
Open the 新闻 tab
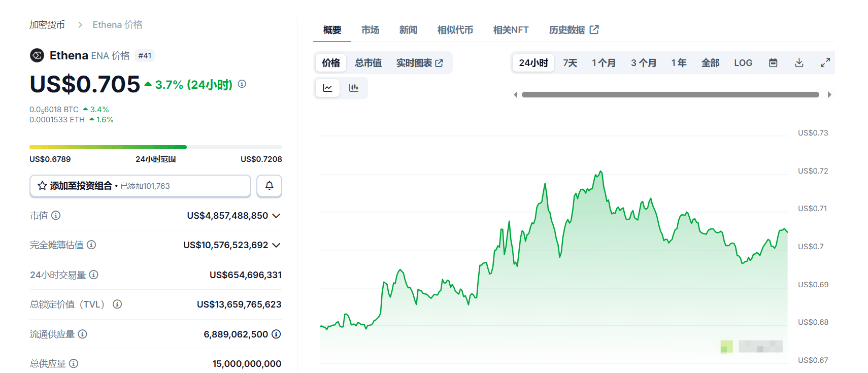click(x=408, y=30)
